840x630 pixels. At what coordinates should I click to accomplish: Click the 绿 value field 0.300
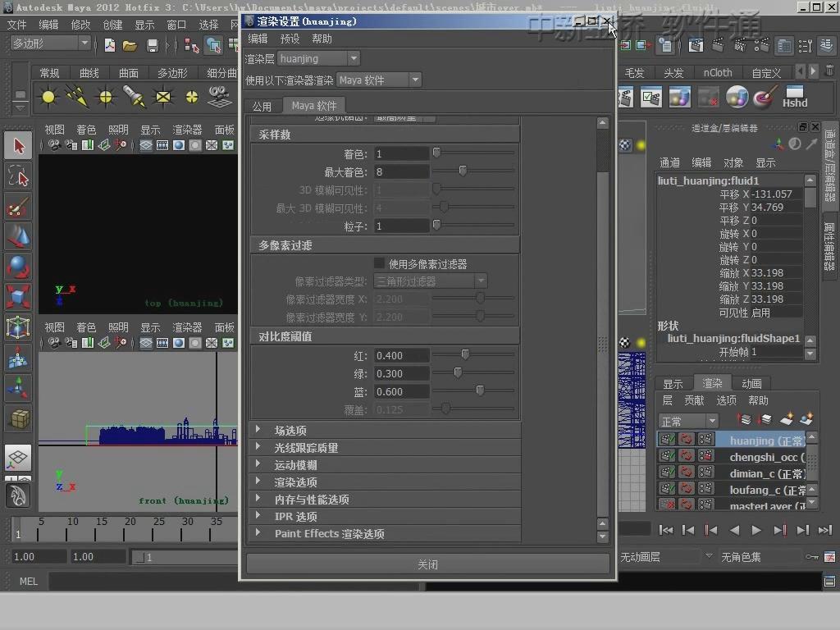pyautogui.click(x=401, y=373)
